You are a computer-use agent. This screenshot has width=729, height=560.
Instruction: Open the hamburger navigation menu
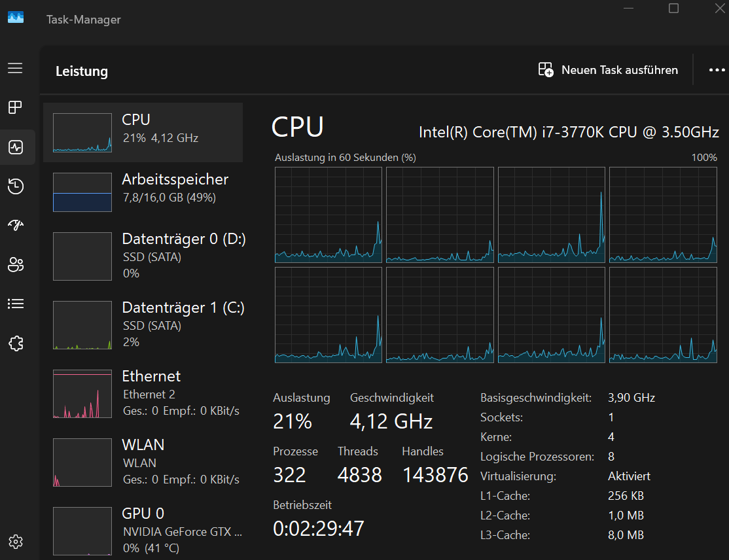[x=15, y=68]
